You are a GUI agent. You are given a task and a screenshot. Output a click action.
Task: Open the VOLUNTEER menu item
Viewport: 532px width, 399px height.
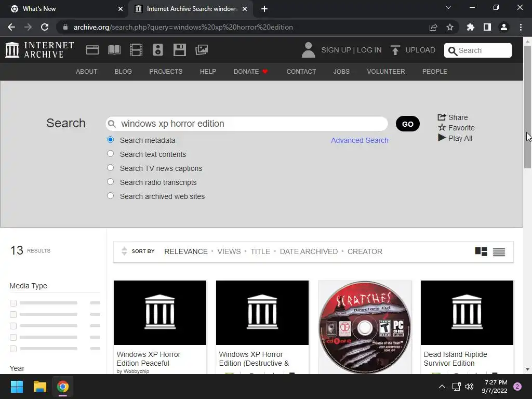point(386,72)
